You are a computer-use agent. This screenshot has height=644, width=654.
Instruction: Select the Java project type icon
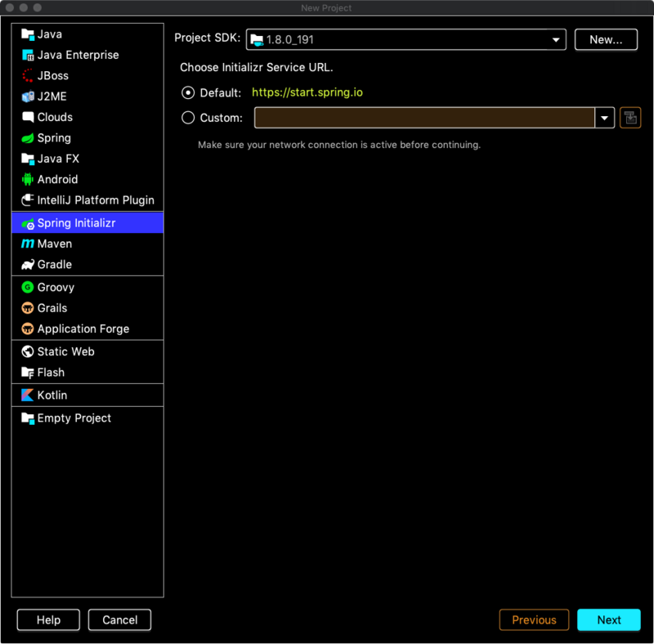28,34
